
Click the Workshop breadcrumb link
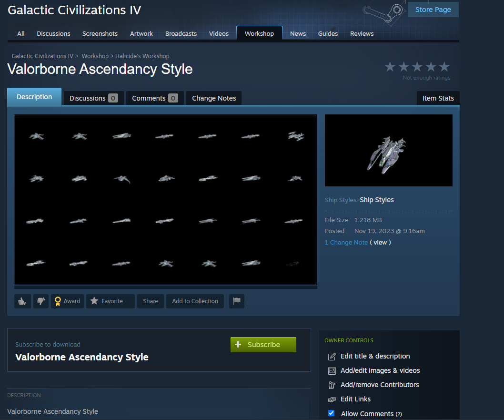[x=95, y=56]
